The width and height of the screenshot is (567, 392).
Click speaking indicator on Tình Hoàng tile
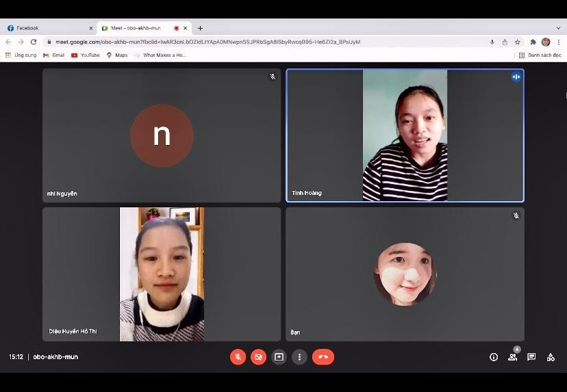click(x=516, y=77)
